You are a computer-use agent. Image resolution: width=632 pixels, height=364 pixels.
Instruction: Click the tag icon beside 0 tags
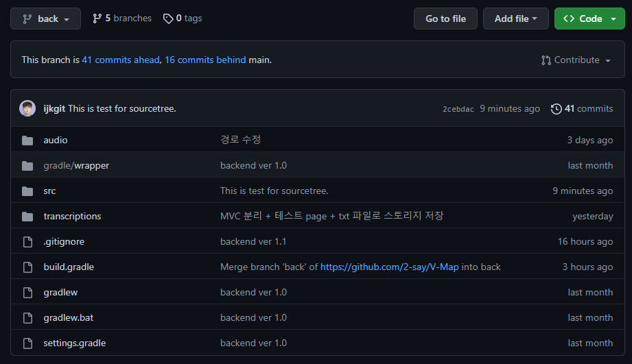coord(168,19)
